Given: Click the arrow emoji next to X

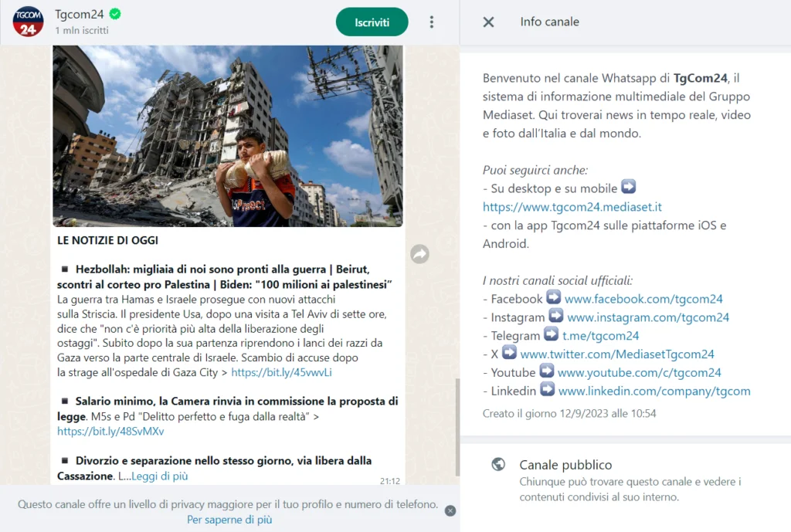Looking at the screenshot, I should [x=510, y=353].
